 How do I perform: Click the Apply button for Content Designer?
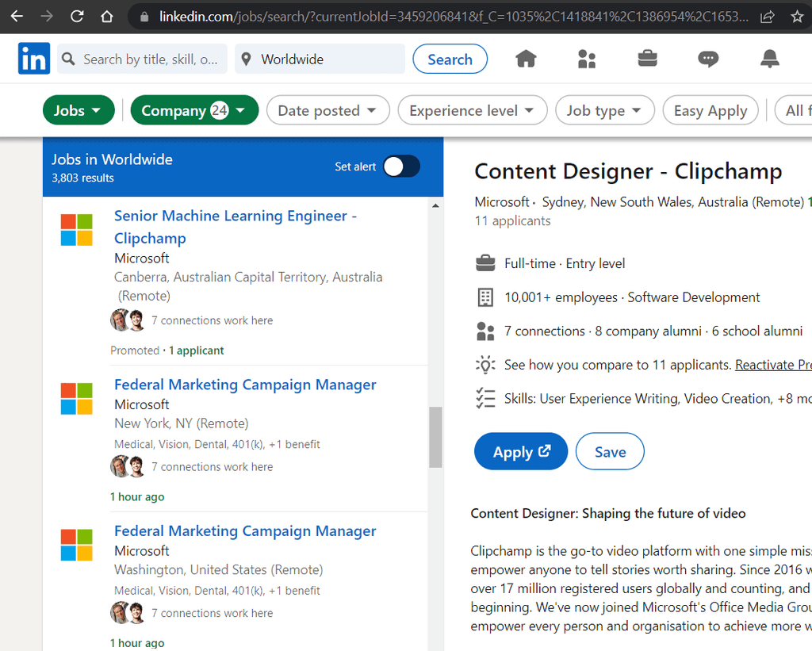pos(520,450)
